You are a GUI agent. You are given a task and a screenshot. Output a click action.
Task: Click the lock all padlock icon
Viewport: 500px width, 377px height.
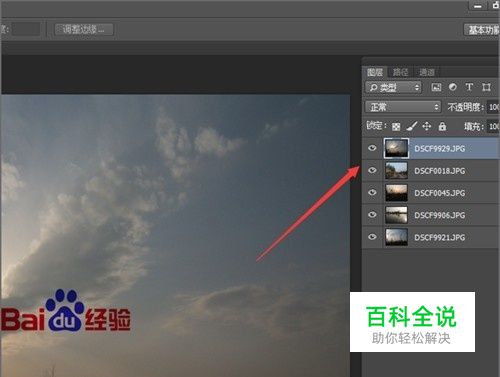pos(442,126)
